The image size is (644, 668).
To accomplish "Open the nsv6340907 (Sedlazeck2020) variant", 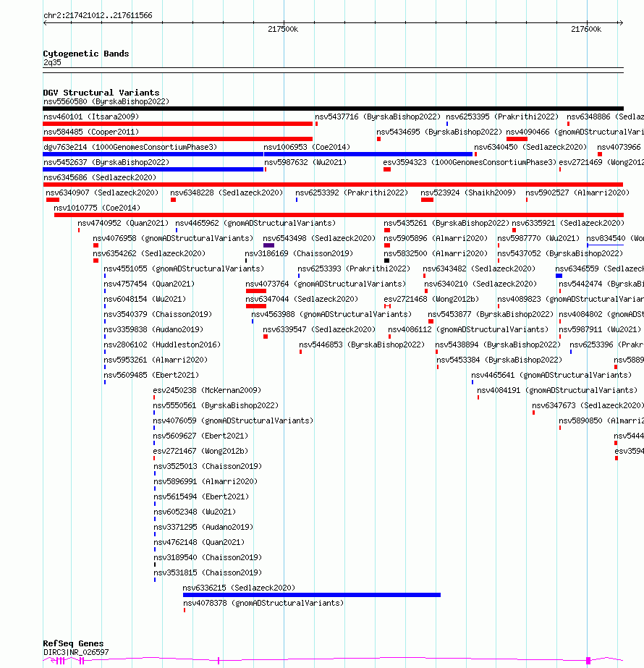I will (x=102, y=193).
